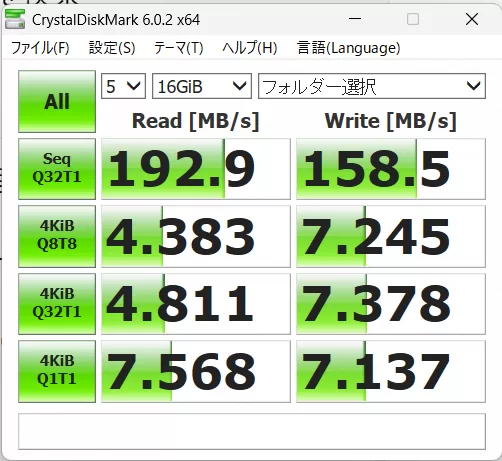Start the 4KiB Q32T1 test
The image size is (502, 461).
(57, 304)
